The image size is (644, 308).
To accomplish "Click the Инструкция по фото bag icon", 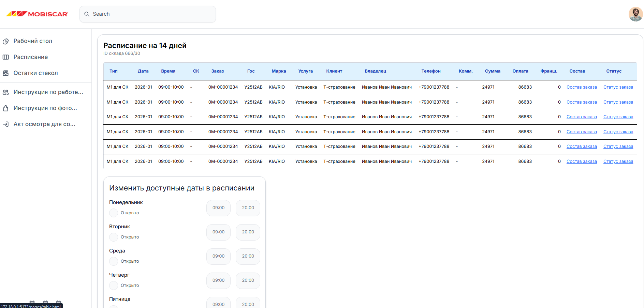I will pos(6,108).
